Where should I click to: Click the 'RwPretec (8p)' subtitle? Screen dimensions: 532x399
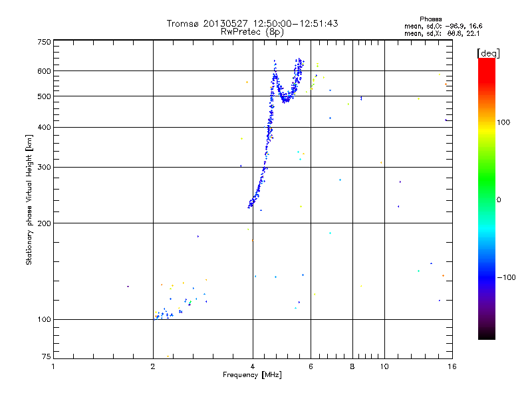[x=252, y=32]
